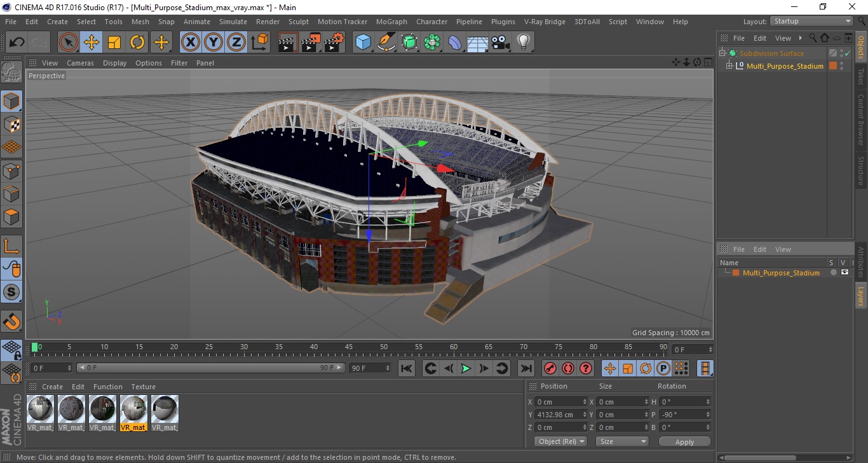Image resolution: width=868 pixels, height=463 pixels.
Task: Switch coordinate system icon
Action: [259, 43]
